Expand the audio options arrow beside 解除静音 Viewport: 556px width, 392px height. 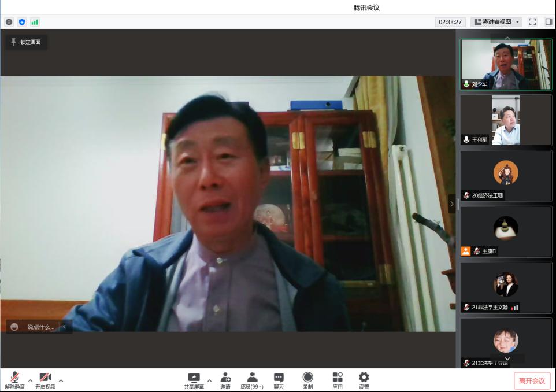click(30, 380)
